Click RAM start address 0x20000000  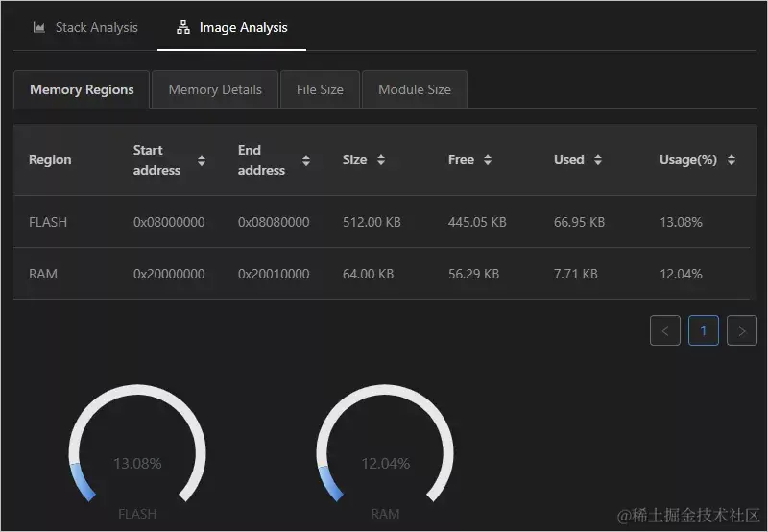point(169,274)
